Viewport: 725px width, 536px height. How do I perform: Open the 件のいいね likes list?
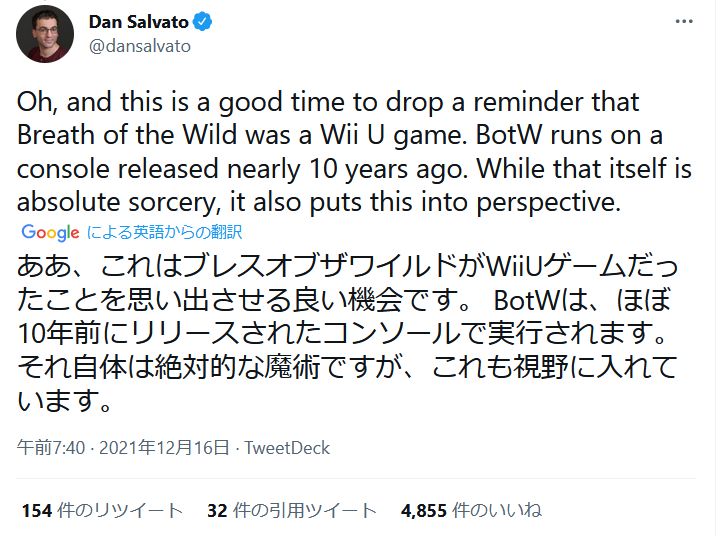(497, 510)
